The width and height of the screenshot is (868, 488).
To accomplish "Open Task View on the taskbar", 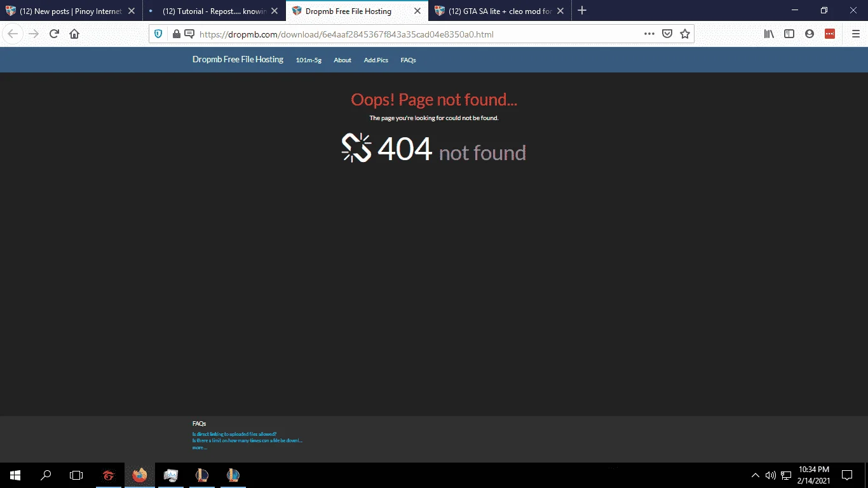I will 76,475.
